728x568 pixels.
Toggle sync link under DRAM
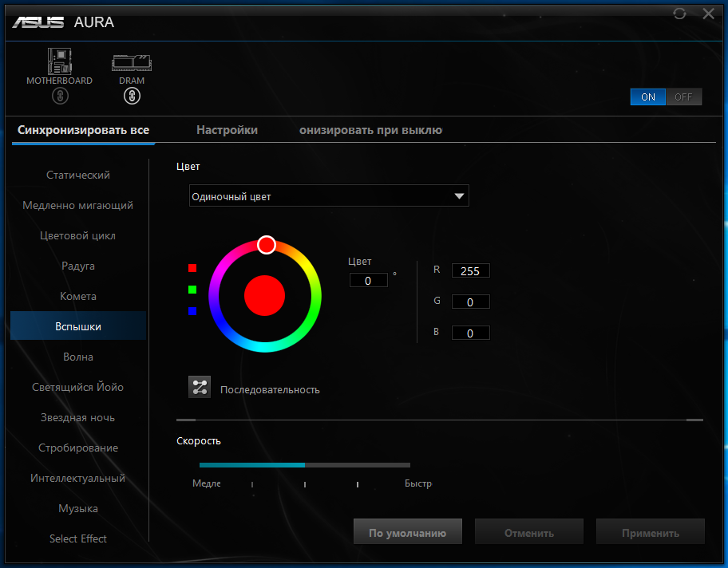tap(132, 96)
